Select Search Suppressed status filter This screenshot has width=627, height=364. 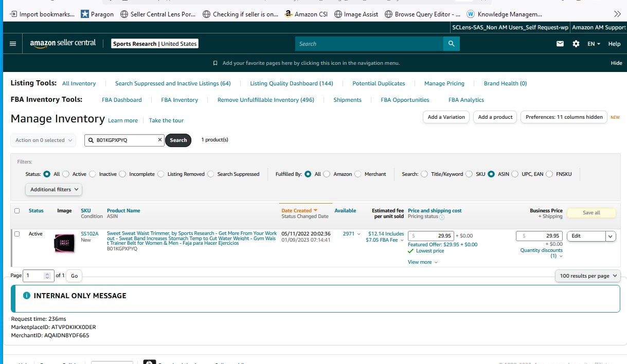[x=211, y=174]
